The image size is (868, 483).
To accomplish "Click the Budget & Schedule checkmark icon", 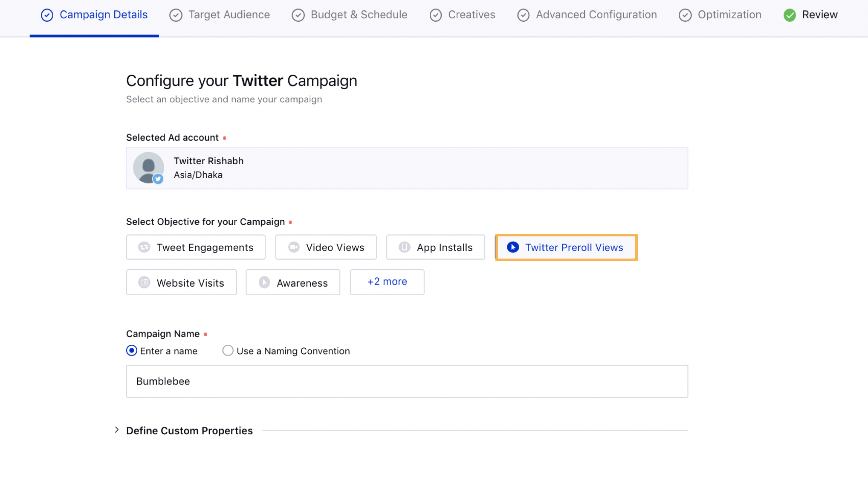I will 298,15.
